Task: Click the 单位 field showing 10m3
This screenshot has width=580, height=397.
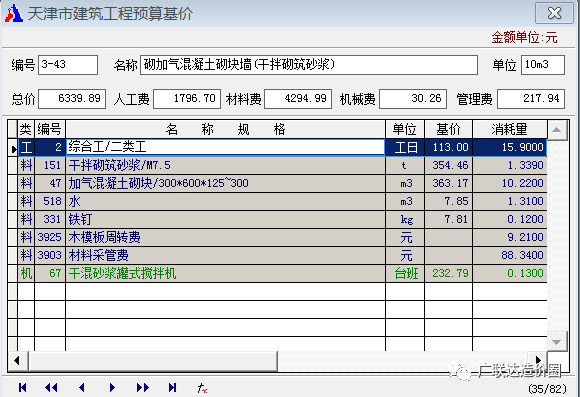Action: coord(543,65)
